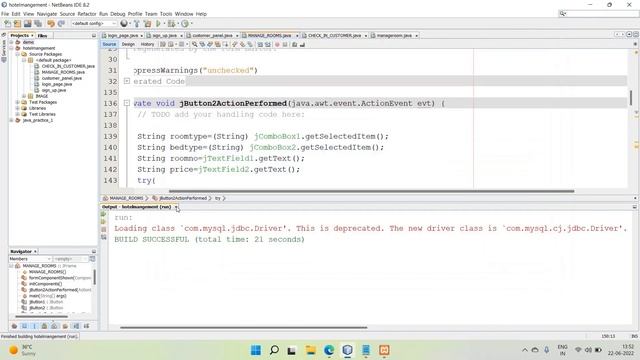Toggle Show Inherited Members filter in Navigator
This screenshot has height=360, width=640.
(14, 326)
